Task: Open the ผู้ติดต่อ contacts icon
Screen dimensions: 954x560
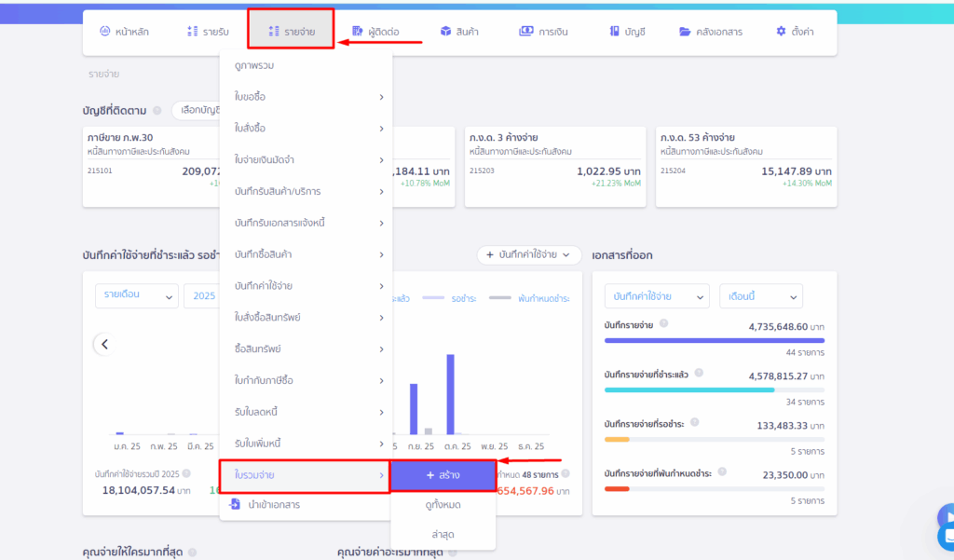Action: 358,32
